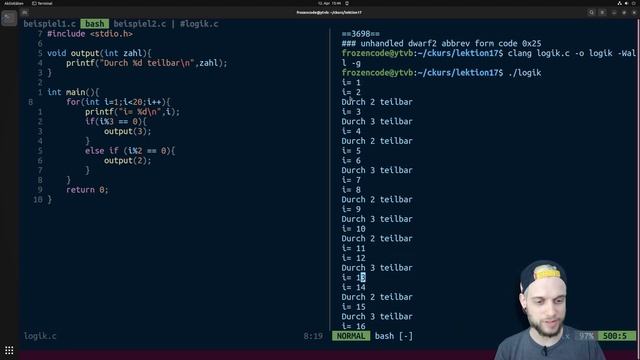Switch to the beispiel2.c vim tab
The height and width of the screenshot is (360, 640).
click(x=140, y=24)
